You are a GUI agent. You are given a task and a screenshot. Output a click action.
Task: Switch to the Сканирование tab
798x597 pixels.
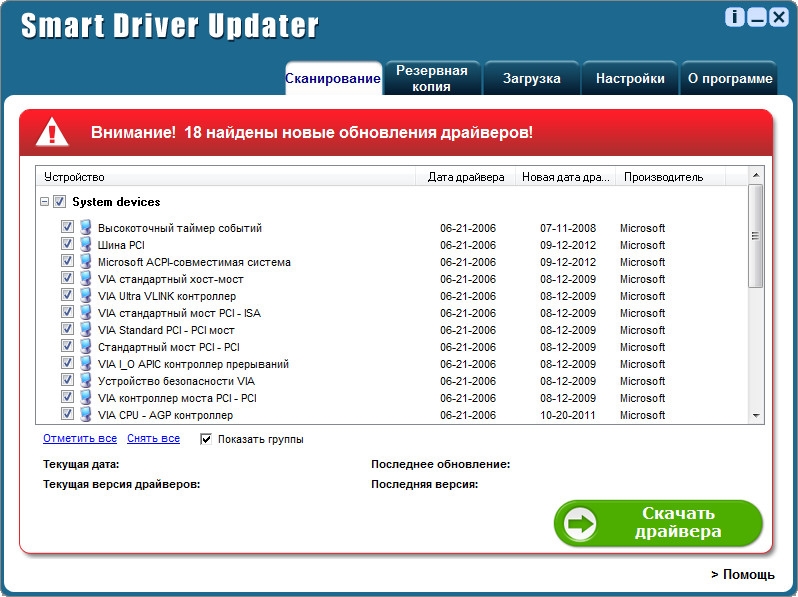click(333, 78)
